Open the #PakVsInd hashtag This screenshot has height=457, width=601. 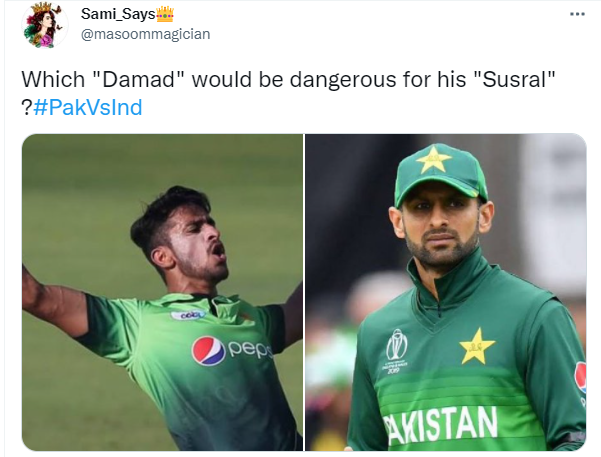pyautogui.click(x=88, y=107)
